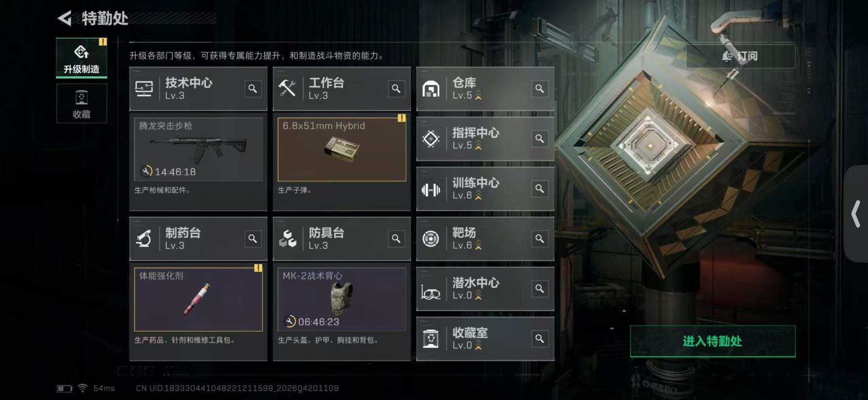This screenshot has width=868, height=400.
Task: Open magnifier details for 技术中心
Action: coord(253,89)
